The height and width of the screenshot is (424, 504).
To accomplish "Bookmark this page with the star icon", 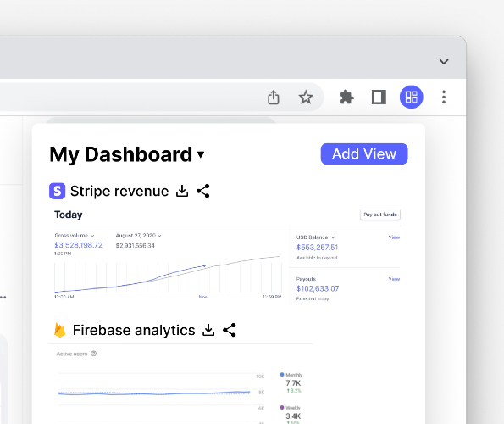I will pos(306,98).
